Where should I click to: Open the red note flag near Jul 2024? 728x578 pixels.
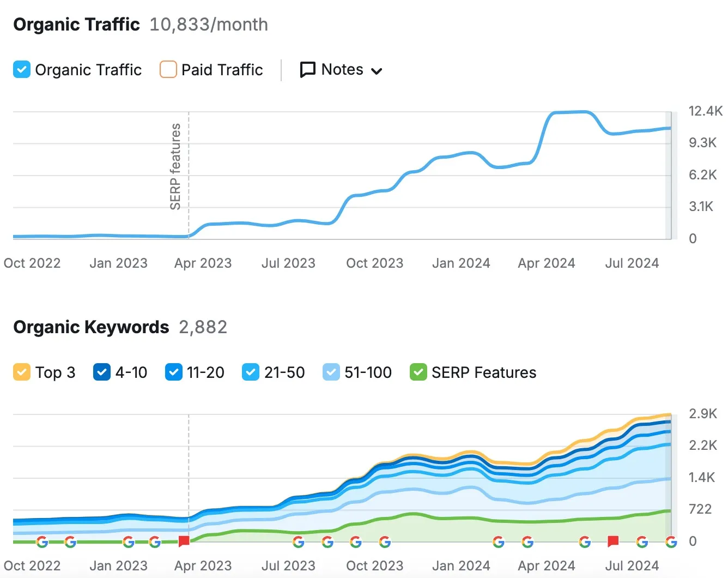point(613,541)
